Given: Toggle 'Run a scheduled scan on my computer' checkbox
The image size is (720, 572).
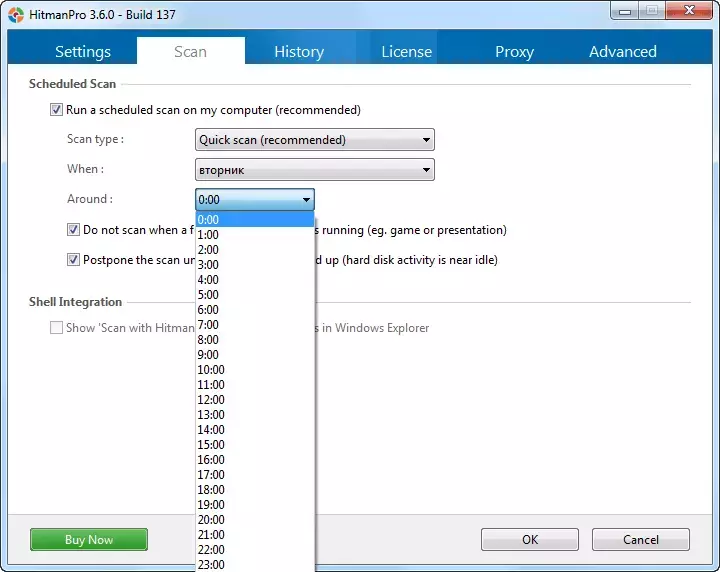Looking at the screenshot, I should tap(56, 110).
